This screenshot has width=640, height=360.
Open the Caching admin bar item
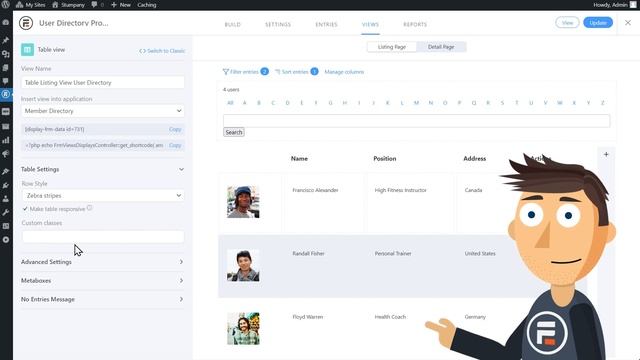tap(147, 5)
